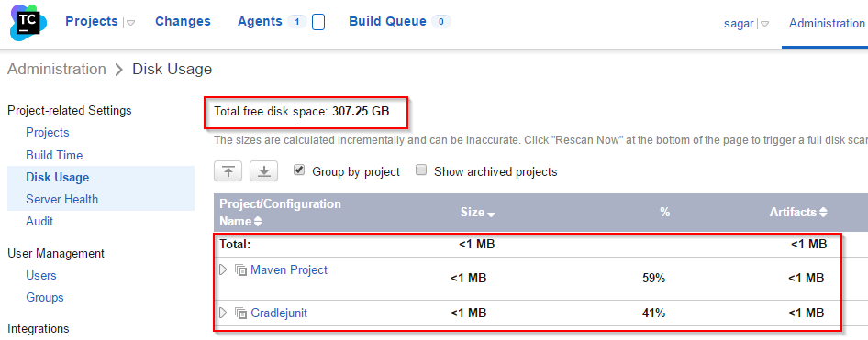Click the agents square status icon
Screen dimensions: 868x340
[x=318, y=22]
